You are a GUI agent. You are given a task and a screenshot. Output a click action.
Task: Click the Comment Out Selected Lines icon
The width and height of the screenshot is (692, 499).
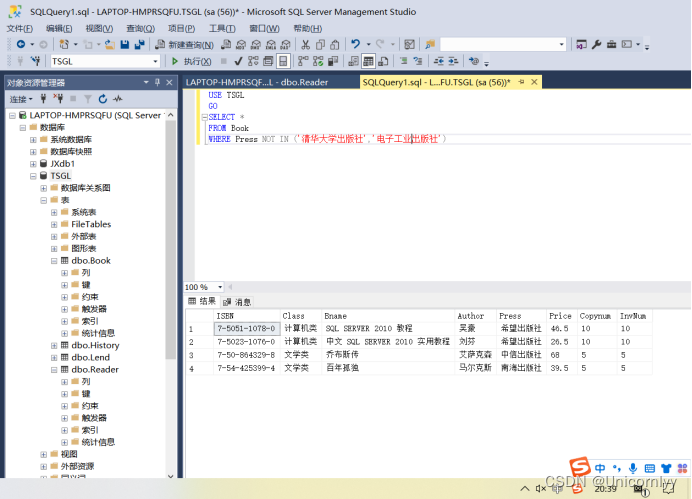[403, 61]
